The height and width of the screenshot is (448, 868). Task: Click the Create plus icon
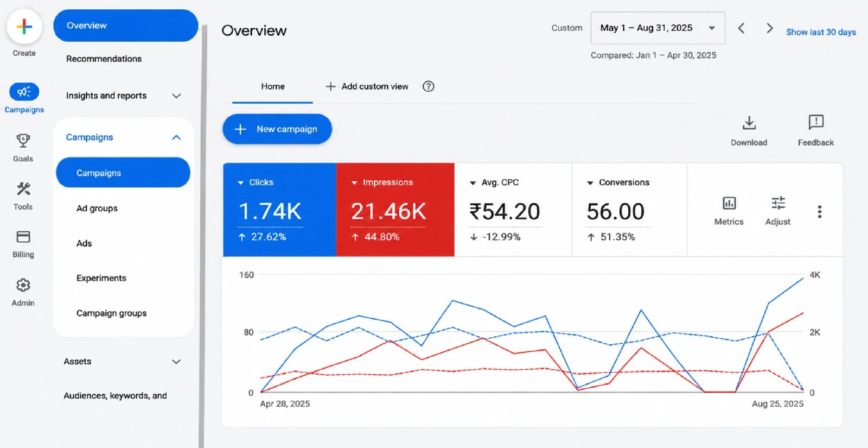24,27
